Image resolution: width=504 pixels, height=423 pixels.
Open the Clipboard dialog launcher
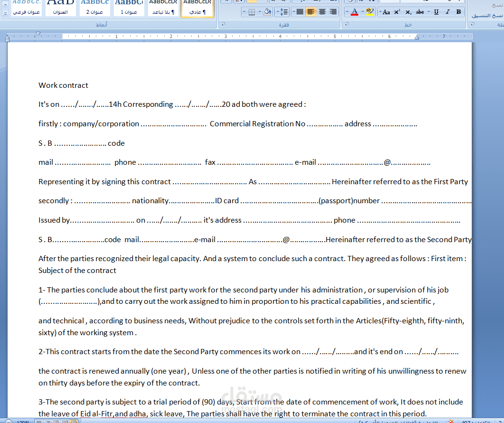472,24
